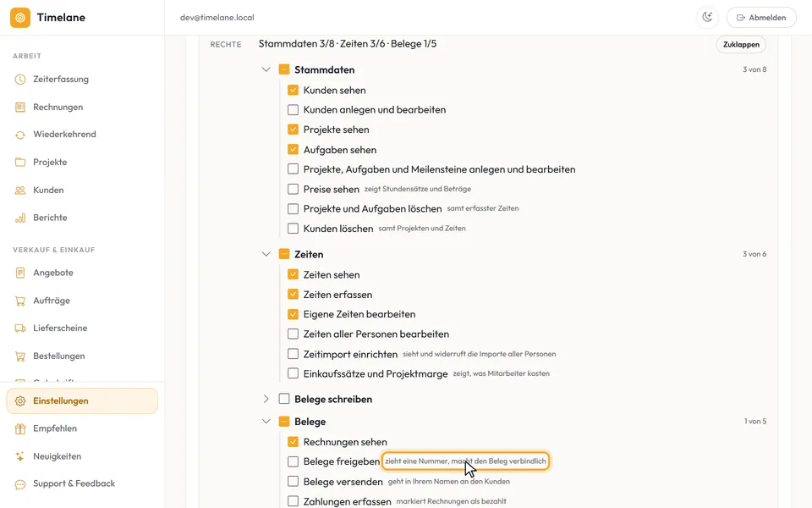Toggle dark mode moon icon
Image resolution: width=812 pixels, height=508 pixels.
[x=707, y=17]
